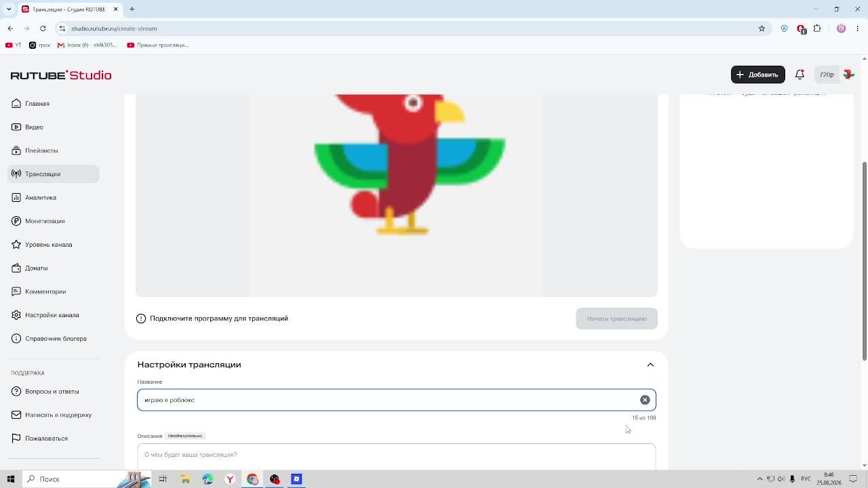The height and width of the screenshot is (488, 868).
Task: Open the YT bookmark
Action: 13,45
